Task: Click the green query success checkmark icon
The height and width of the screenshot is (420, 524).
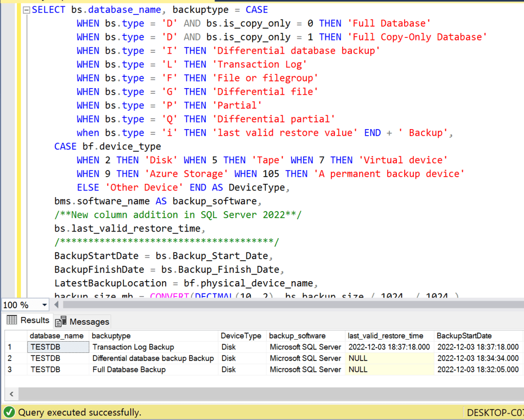Action: [9, 412]
